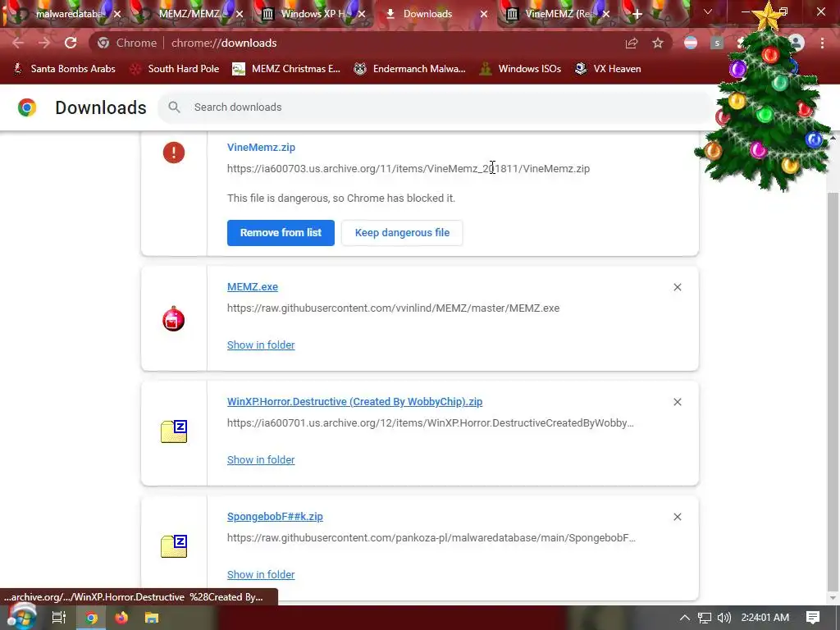Remove MEMZ.exe entry with X
840x630 pixels.
678,287
